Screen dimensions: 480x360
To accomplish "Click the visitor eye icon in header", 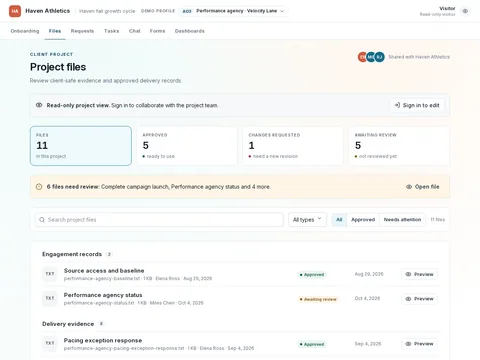I will coord(465,11).
